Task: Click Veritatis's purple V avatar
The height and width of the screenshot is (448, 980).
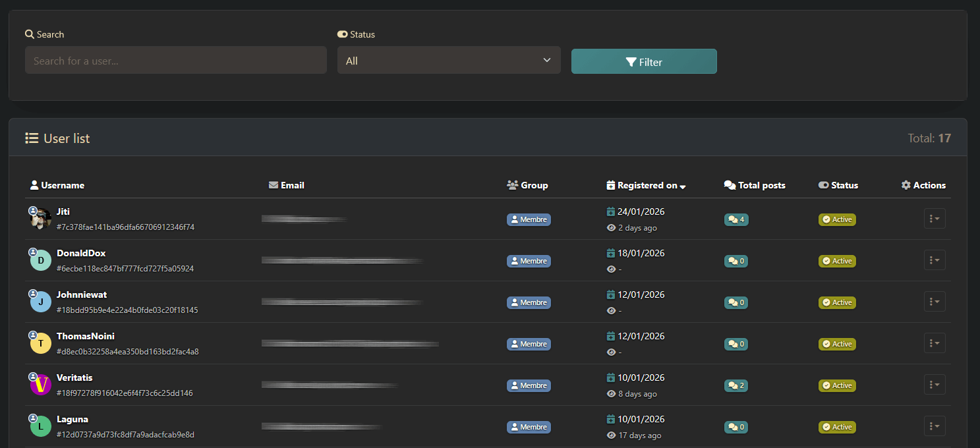Action: [41, 385]
